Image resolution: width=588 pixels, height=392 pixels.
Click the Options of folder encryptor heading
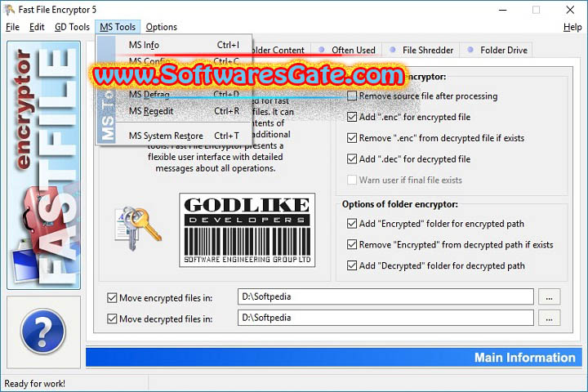(399, 204)
